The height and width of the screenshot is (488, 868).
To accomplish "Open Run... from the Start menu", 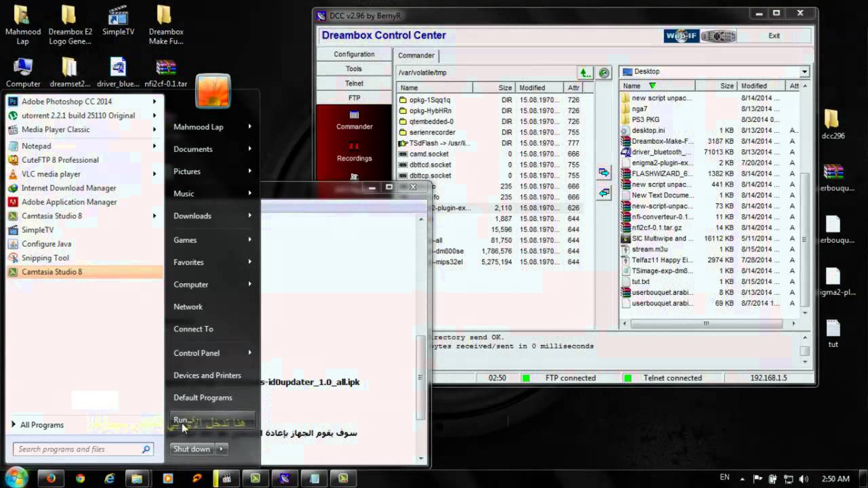I will point(212,420).
